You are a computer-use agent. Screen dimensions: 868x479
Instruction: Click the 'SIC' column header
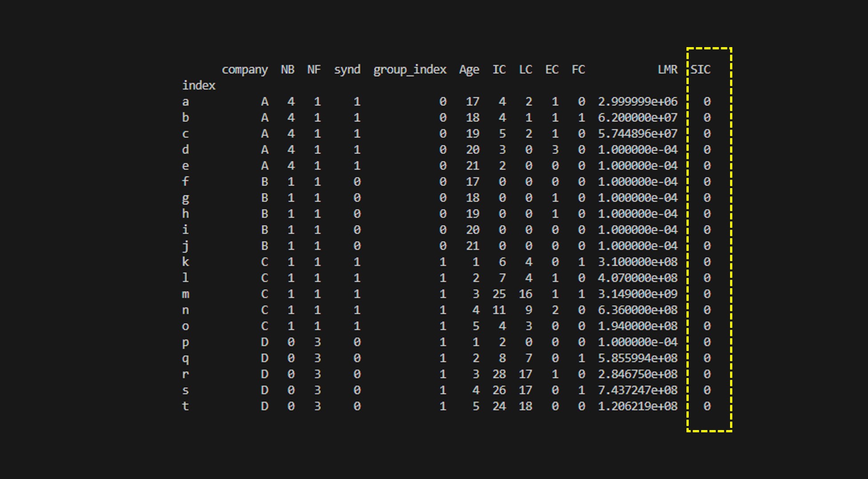pyautogui.click(x=700, y=69)
